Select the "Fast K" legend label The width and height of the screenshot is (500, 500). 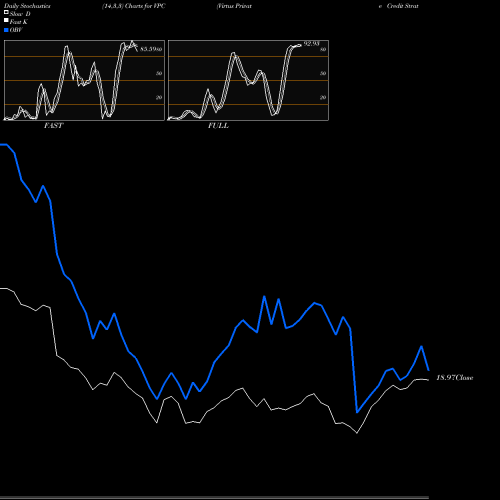coord(19,22)
